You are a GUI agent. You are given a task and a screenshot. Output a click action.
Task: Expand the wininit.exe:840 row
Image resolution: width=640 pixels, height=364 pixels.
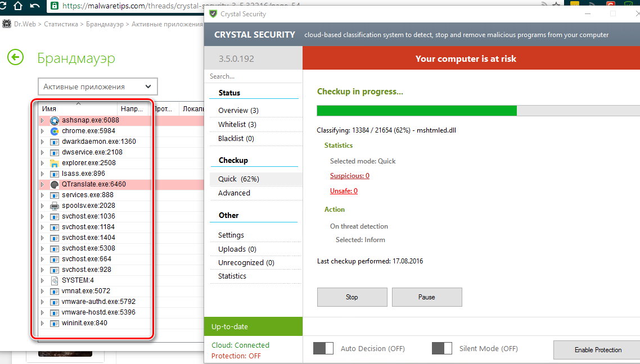pyautogui.click(x=42, y=323)
